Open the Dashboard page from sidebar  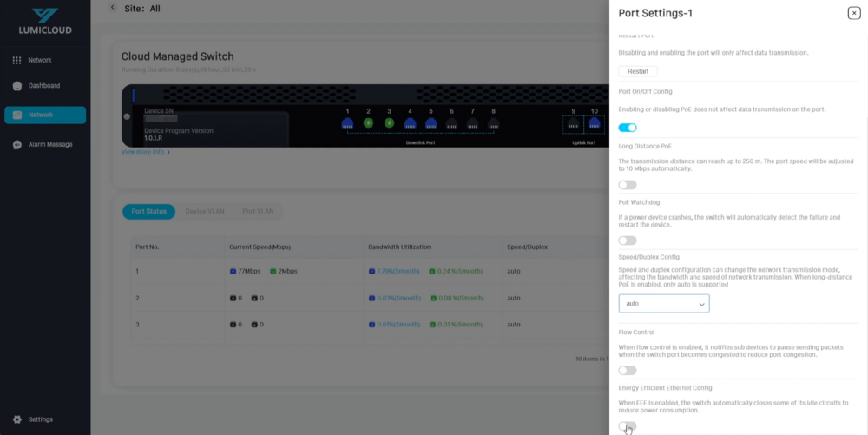click(43, 86)
